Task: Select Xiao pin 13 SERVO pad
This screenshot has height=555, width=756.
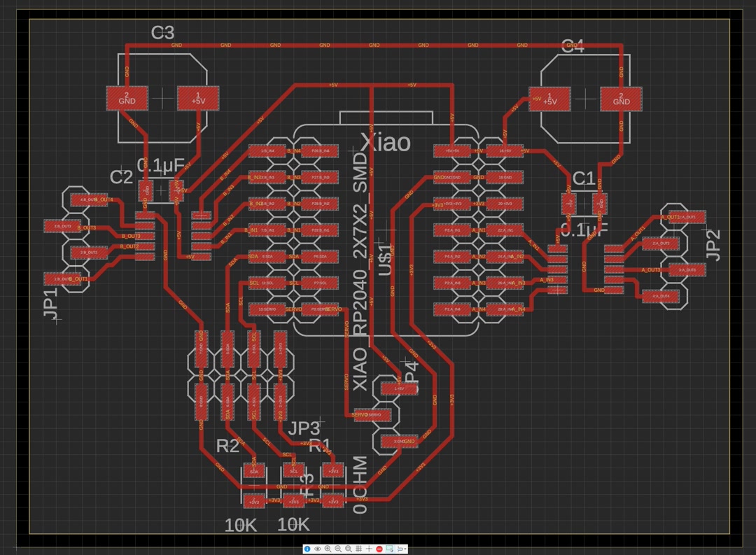Action: (x=267, y=309)
